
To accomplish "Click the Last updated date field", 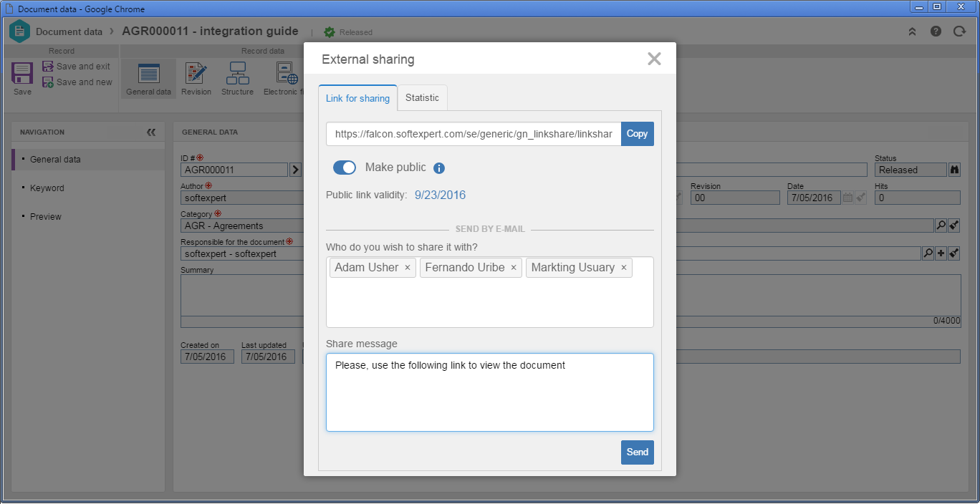I will click(x=268, y=357).
